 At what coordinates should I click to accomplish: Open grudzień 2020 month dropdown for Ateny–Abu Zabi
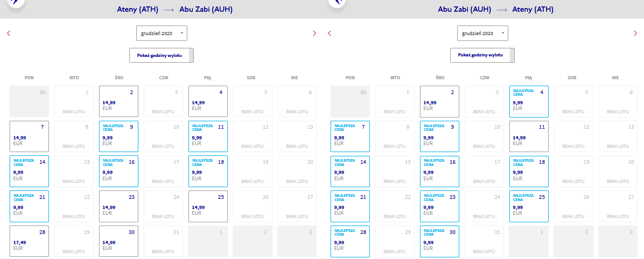click(162, 33)
